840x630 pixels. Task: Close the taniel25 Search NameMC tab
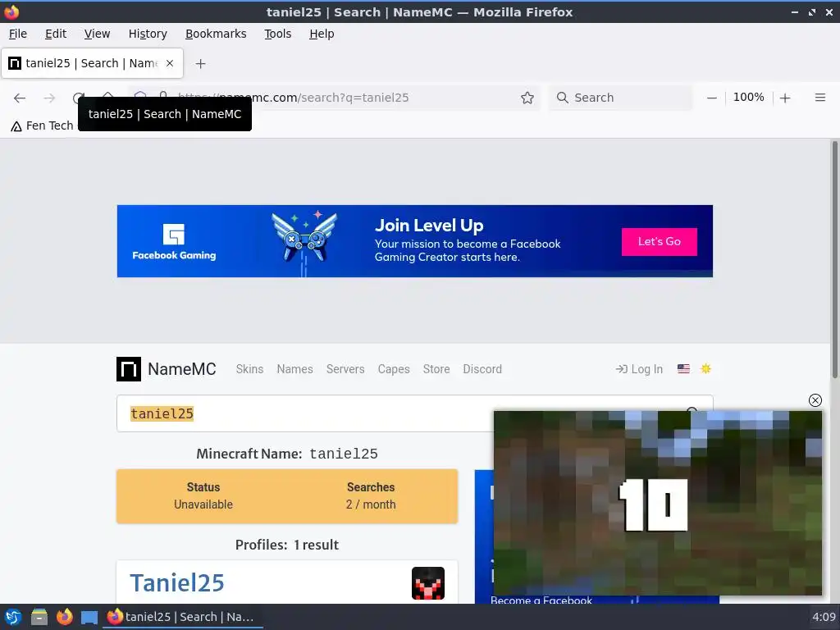tap(170, 63)
